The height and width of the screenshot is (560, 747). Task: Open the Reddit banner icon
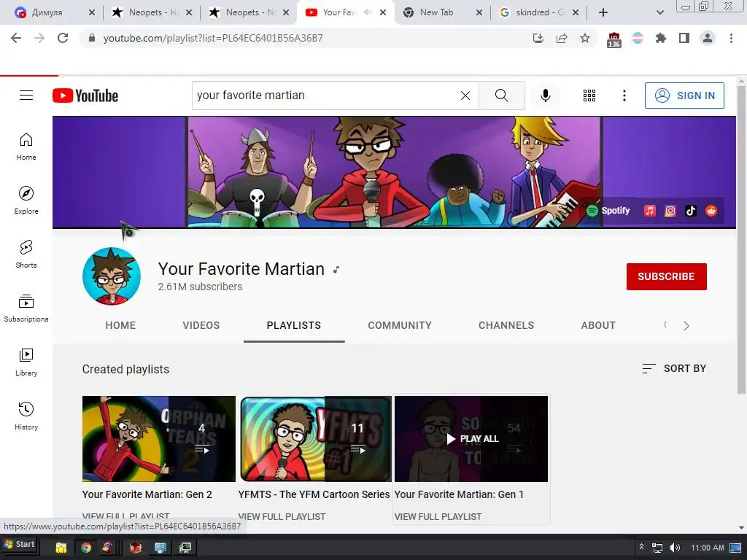tap(711, 211)
